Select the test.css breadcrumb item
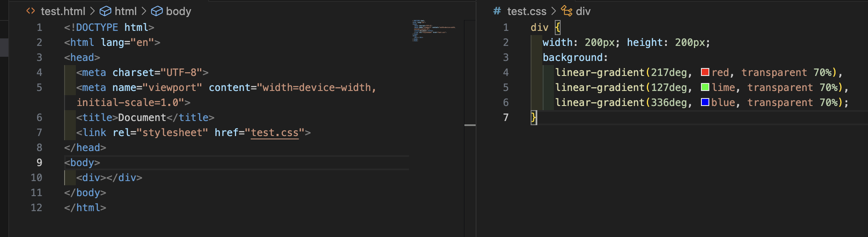This screenshot has height=237, width=868. [526, 11]
